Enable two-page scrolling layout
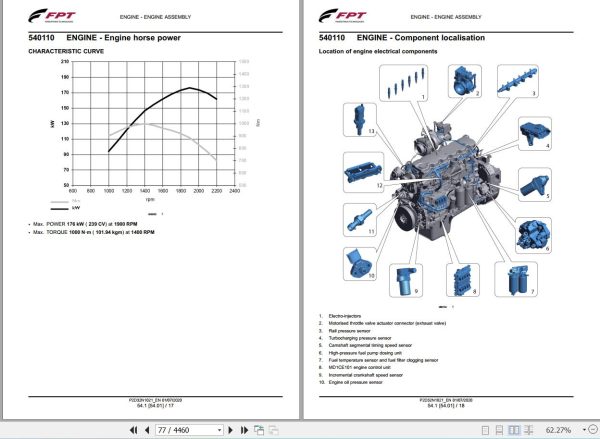 point(528,430)
